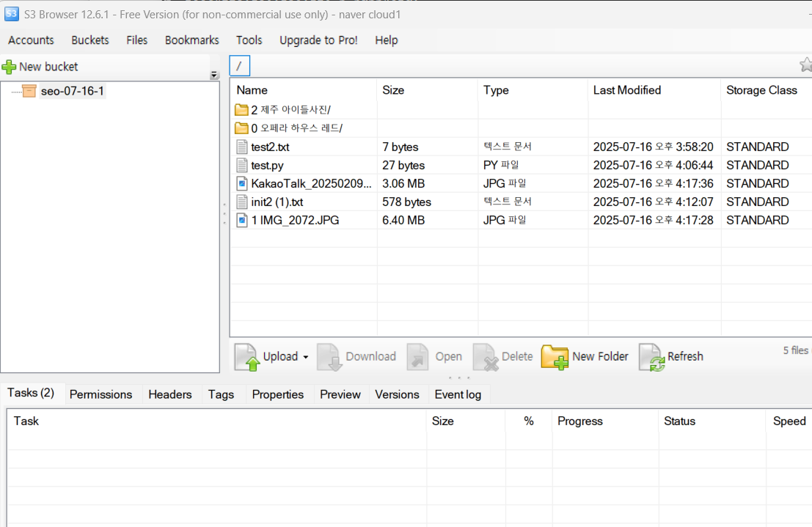Click the Progress column header in Tasks panel
Viewport: 812px width, 527px height.
(x=605, y=421)
